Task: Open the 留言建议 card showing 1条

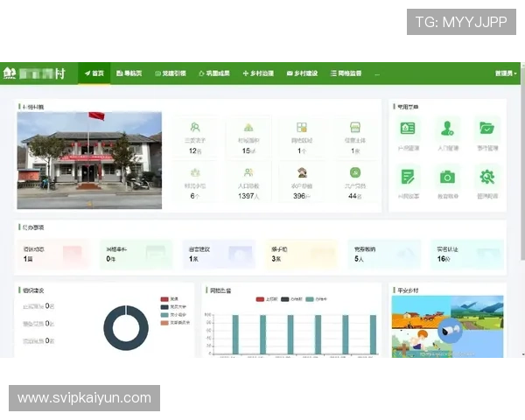Action: (219, 255)
